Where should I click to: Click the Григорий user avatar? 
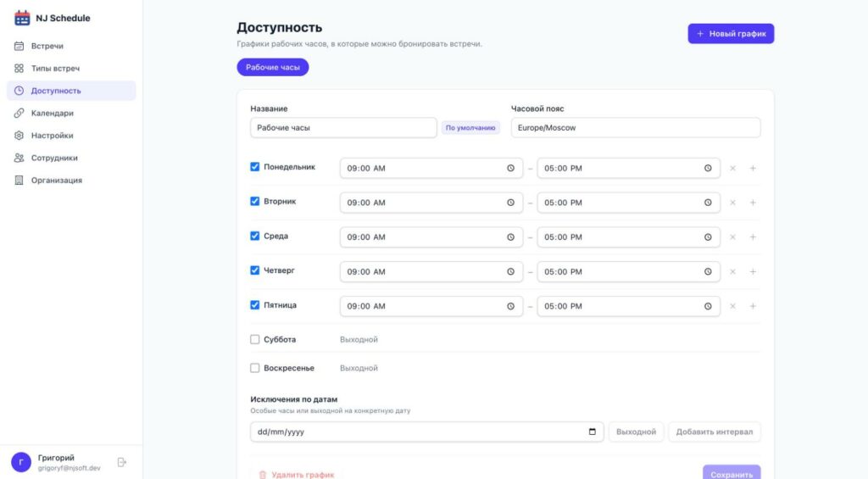coord(21,462)
